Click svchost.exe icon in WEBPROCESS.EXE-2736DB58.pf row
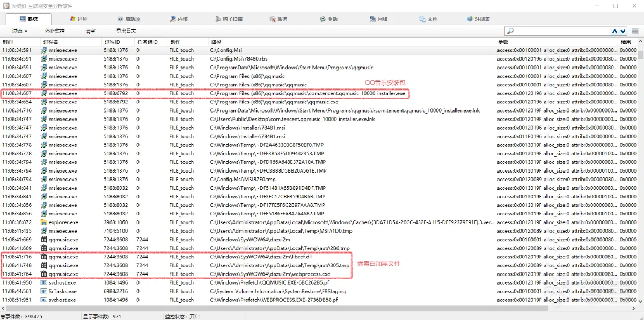 (45, 299)
